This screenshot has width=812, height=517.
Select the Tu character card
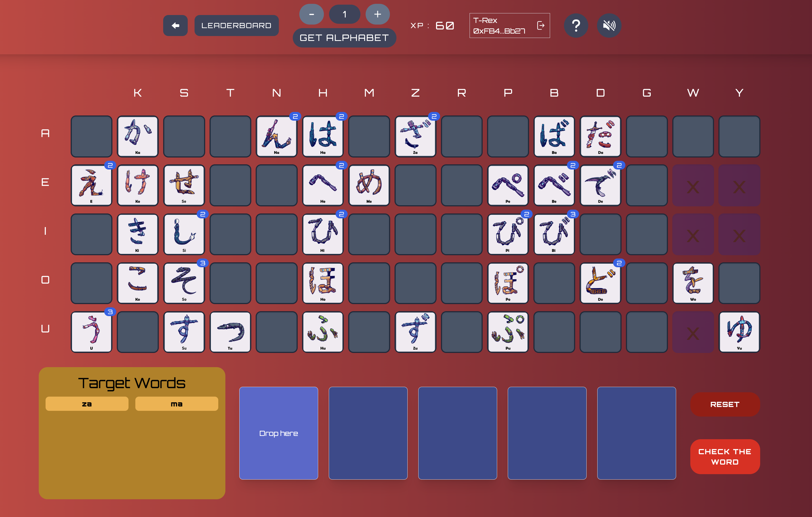[230, 332]
